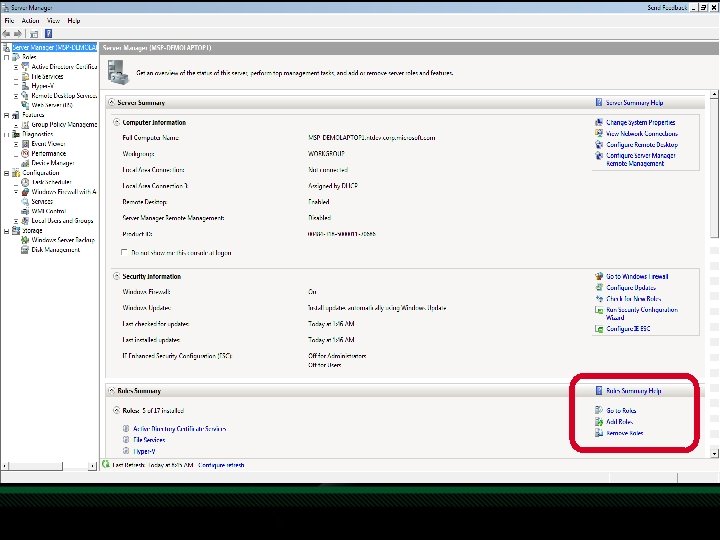Expand the Event Viewer tree branch

[x=16, y=144]
